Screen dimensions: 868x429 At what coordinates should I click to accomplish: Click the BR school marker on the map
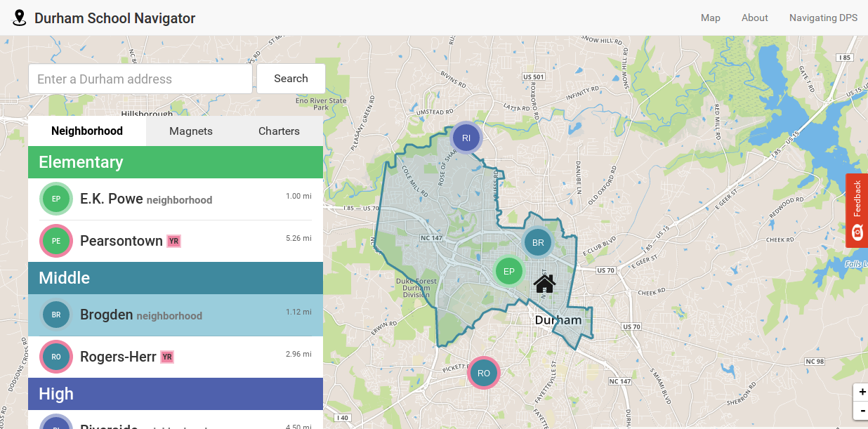(539, 243)
